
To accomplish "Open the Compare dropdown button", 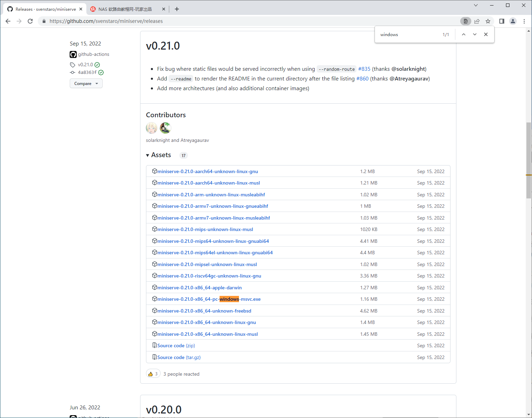I will (86, 84).
